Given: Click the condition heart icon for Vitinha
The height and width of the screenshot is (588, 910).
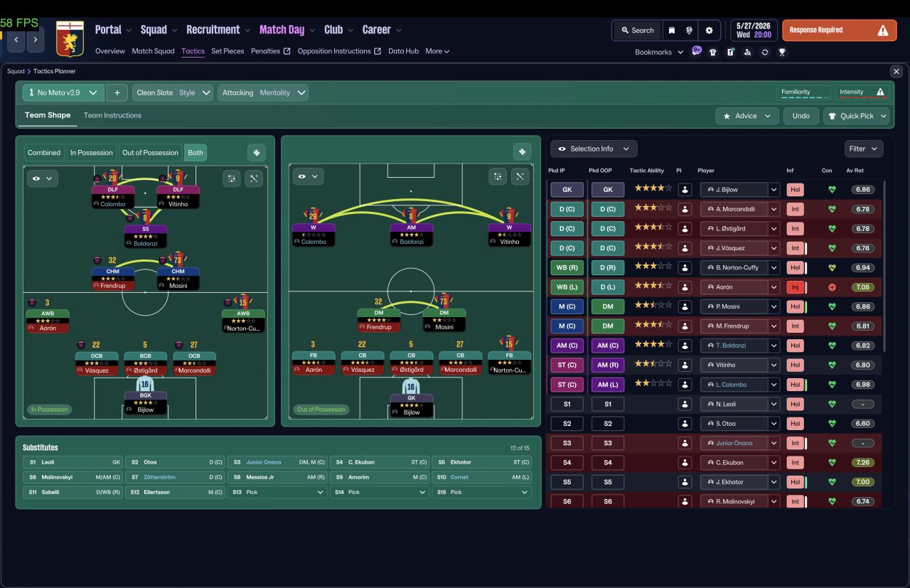Looking at the screenshot, I should pyautogui.click(x=833, y=365).
